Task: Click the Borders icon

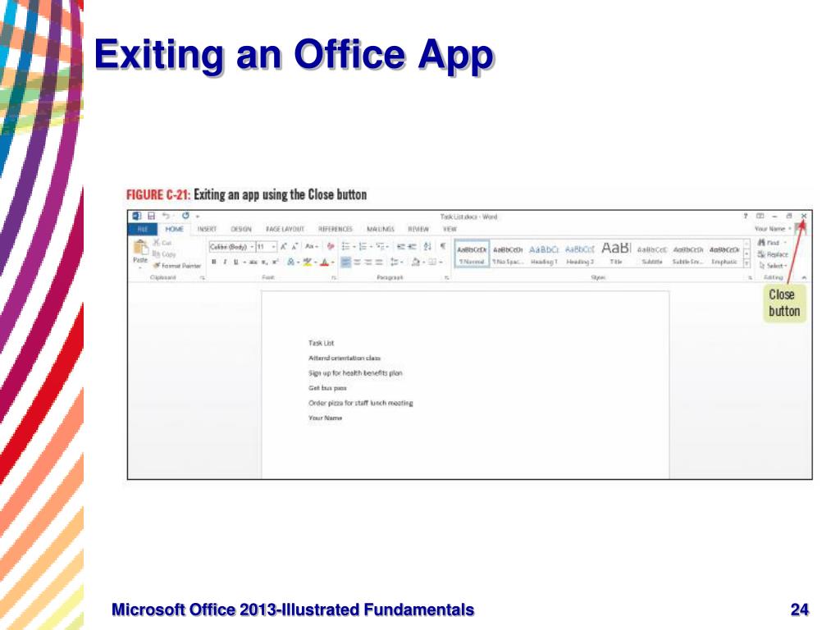Action: [x=432, y=262]
